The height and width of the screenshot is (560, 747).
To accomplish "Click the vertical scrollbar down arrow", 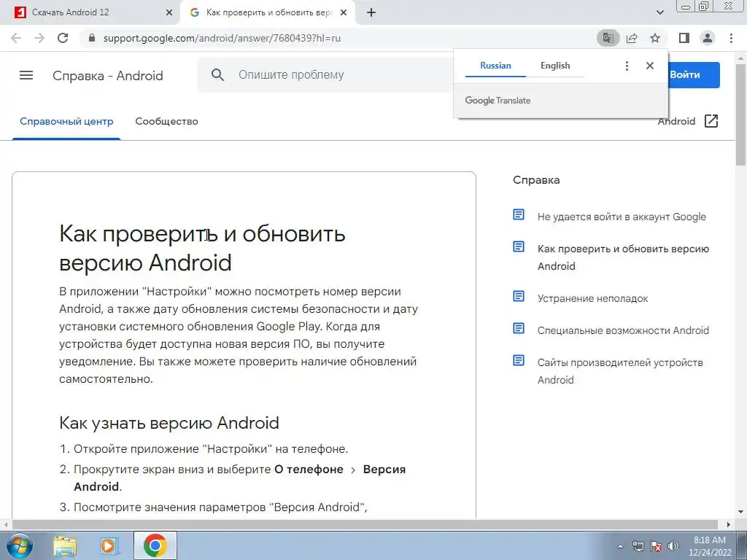I will (741, 513).
